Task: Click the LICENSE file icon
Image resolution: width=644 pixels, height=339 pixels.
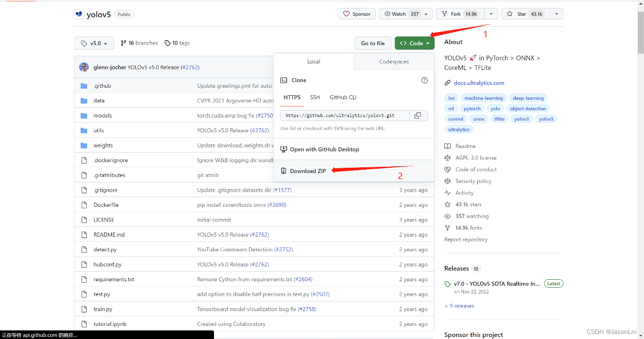Action: coord(84,220)
